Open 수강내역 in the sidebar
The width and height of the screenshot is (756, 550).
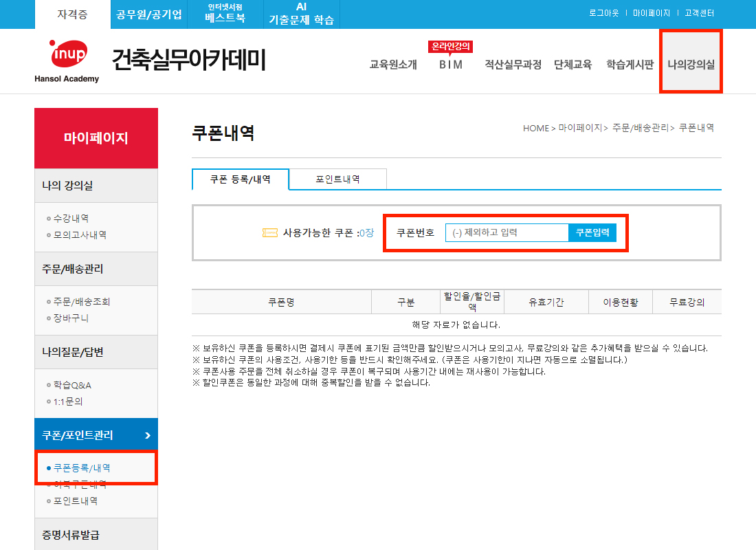71,219
